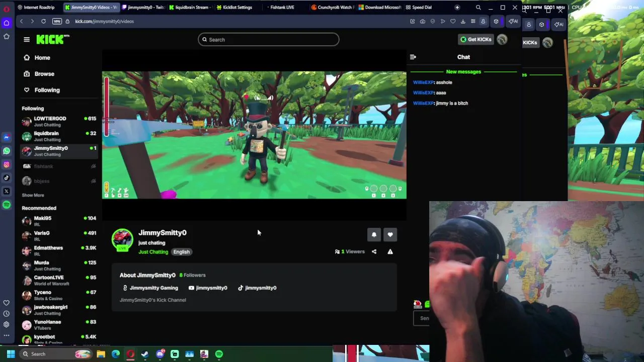Click the KICK logo
644x362 pixels.
(x=52, y=39)
